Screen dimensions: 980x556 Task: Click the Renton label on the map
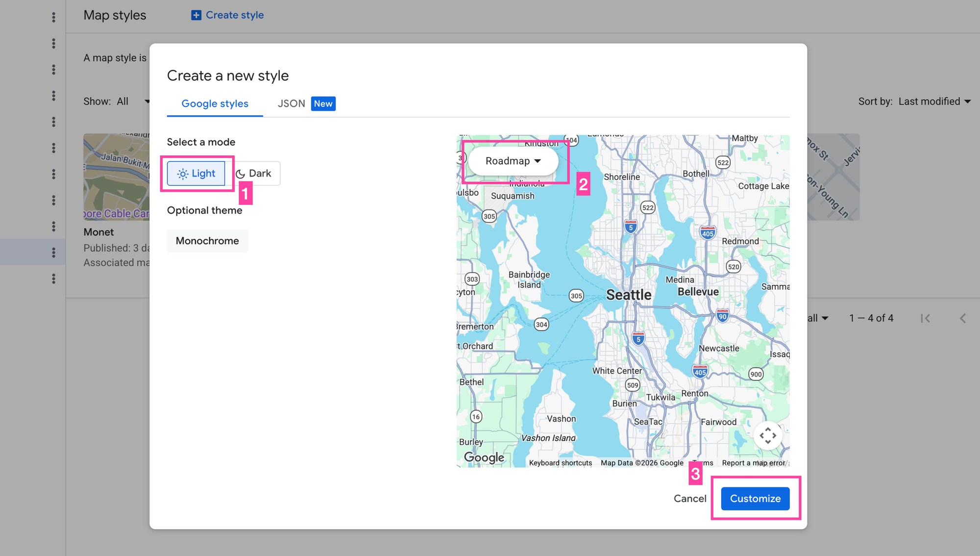(695, 393)
